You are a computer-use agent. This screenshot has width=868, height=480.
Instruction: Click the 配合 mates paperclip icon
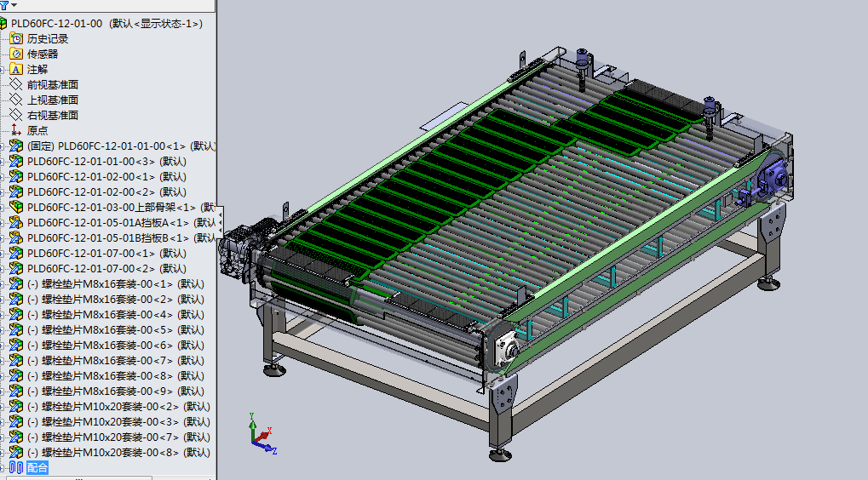pyautogui.click(x=16, y=467)
